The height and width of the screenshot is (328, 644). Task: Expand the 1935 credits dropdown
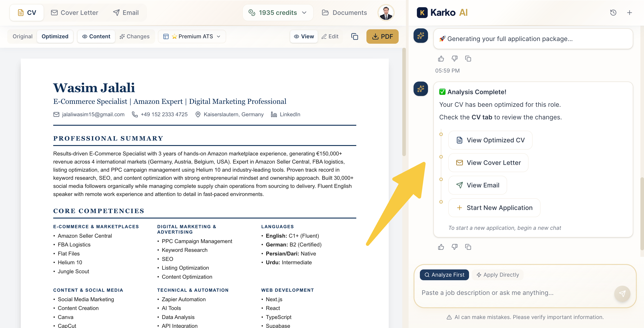(x=278, y=12)
